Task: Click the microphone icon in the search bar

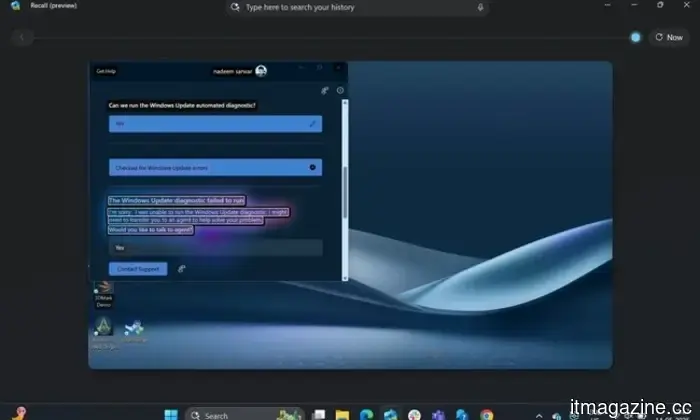Action: pos(480,7)
